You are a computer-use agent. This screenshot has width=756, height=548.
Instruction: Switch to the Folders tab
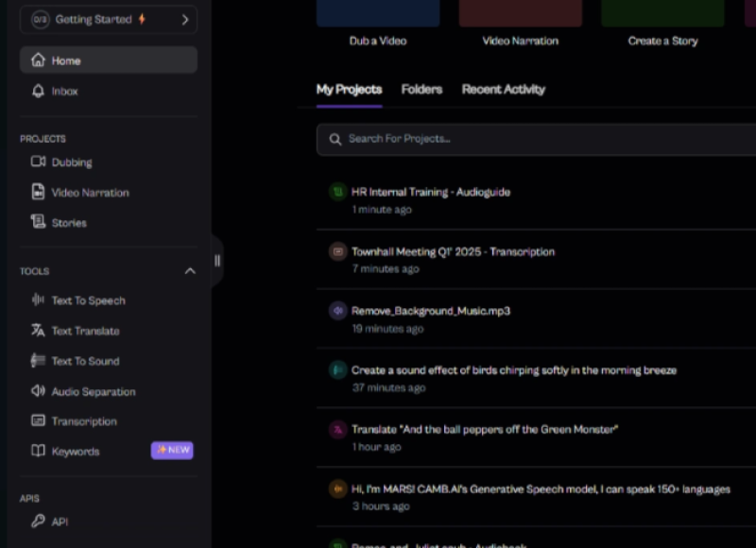(421, 90)
